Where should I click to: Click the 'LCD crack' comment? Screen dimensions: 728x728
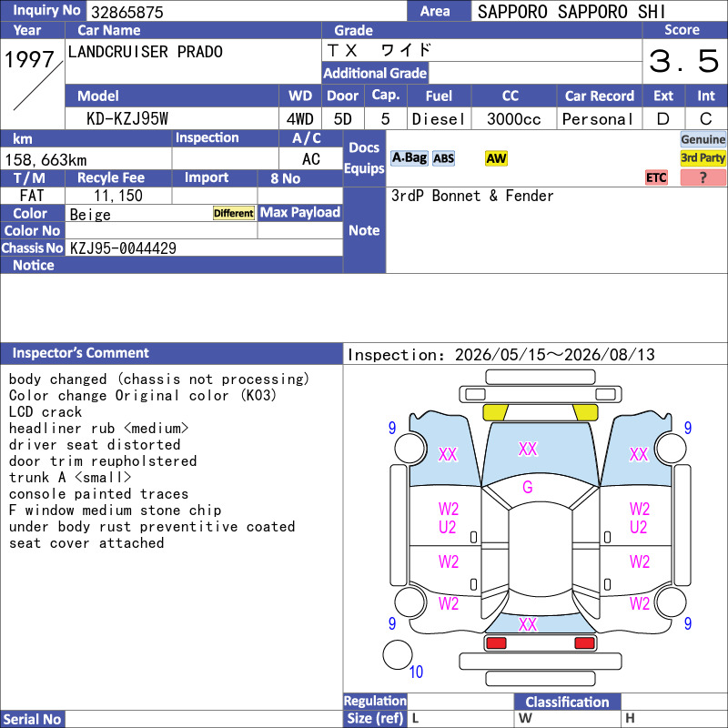[x=45, y=412]
